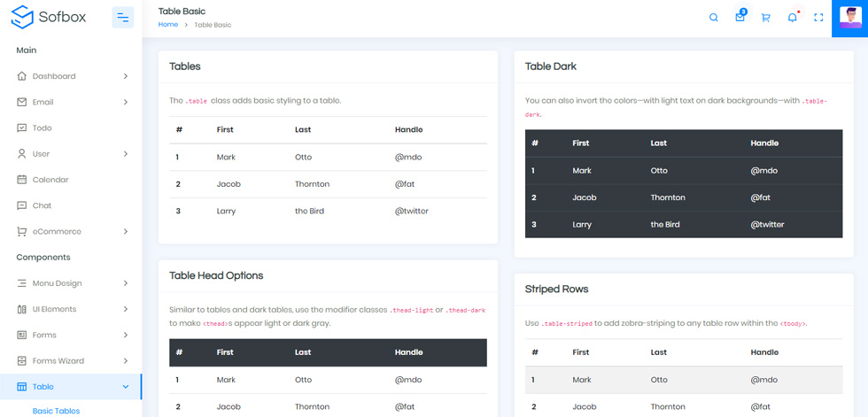Open the notifications bell icon
The image size is (868, 417).
(x=793, y=18)
